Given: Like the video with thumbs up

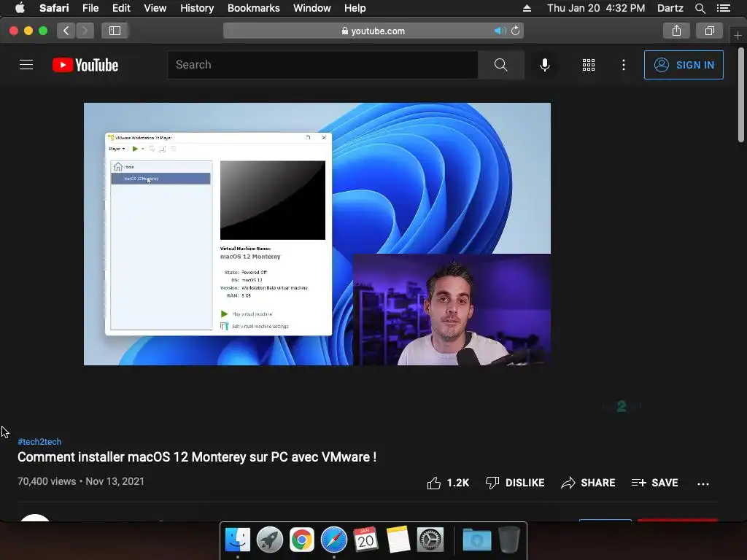Looking at the screenshot, I should (448, 483).
